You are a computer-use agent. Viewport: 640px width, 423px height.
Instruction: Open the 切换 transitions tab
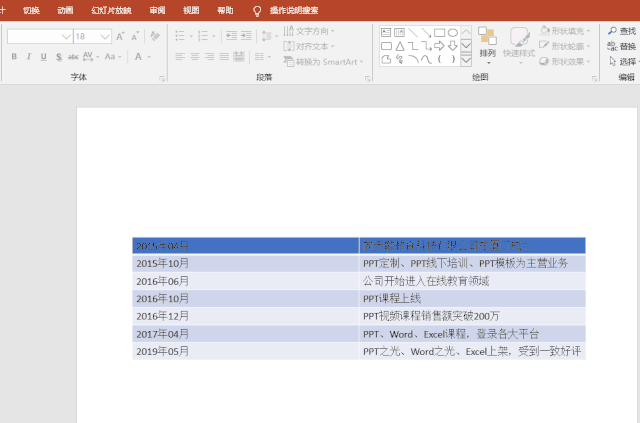pos(31,10)
